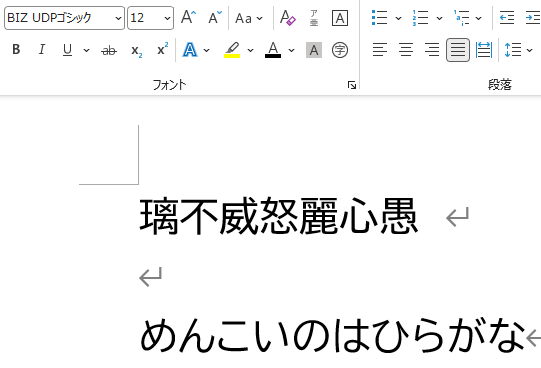Apply text effects with the blue outlined A

[190, 50]
